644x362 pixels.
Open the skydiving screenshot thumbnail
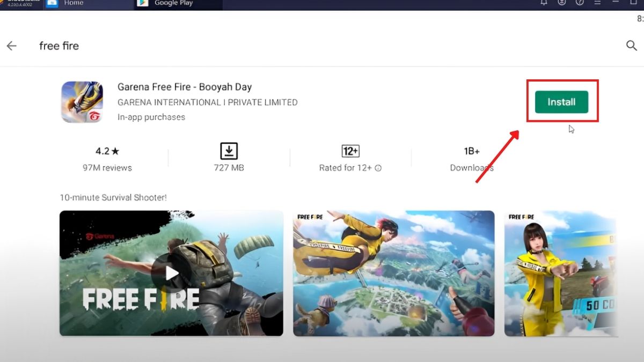pos(393,273)
